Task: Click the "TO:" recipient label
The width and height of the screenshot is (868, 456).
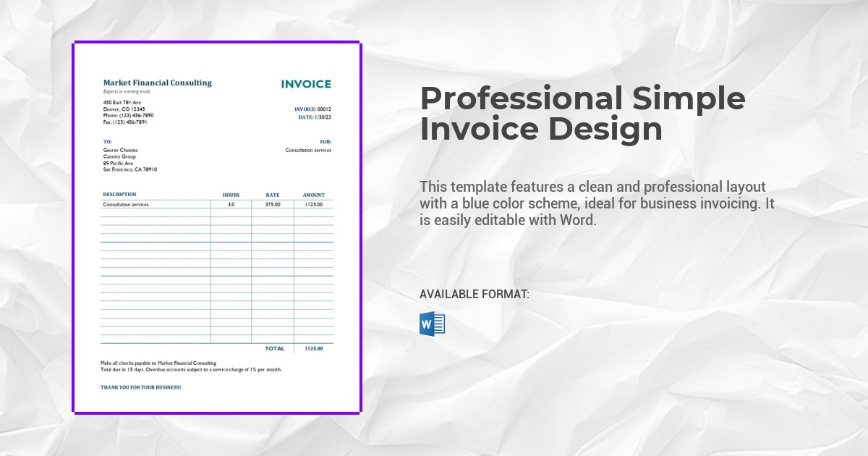Action: point(108,142)
